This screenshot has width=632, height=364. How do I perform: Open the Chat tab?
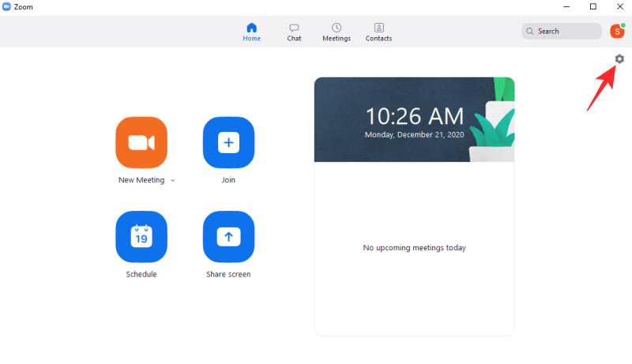[294, 32]
